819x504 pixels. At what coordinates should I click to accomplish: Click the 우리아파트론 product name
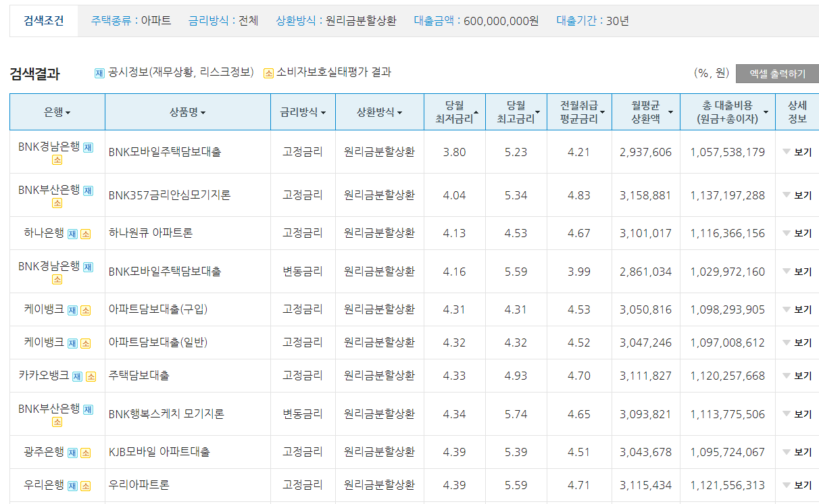139,485
